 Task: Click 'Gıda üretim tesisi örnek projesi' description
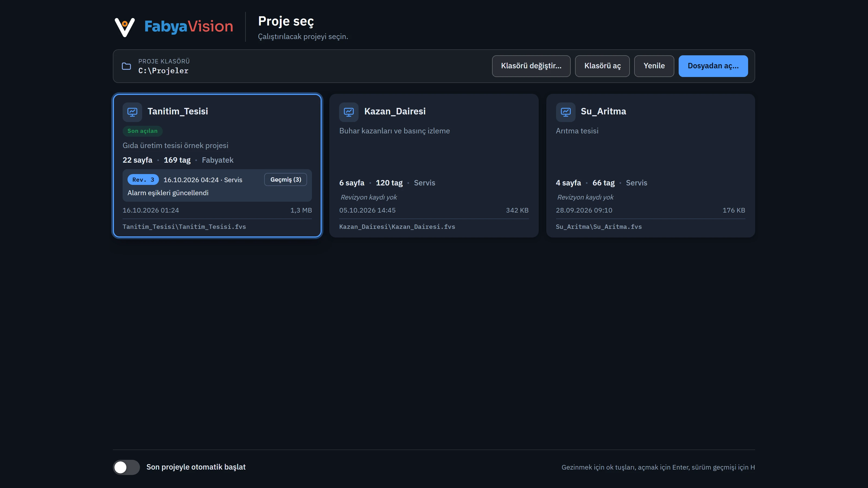tap(175, 146)
